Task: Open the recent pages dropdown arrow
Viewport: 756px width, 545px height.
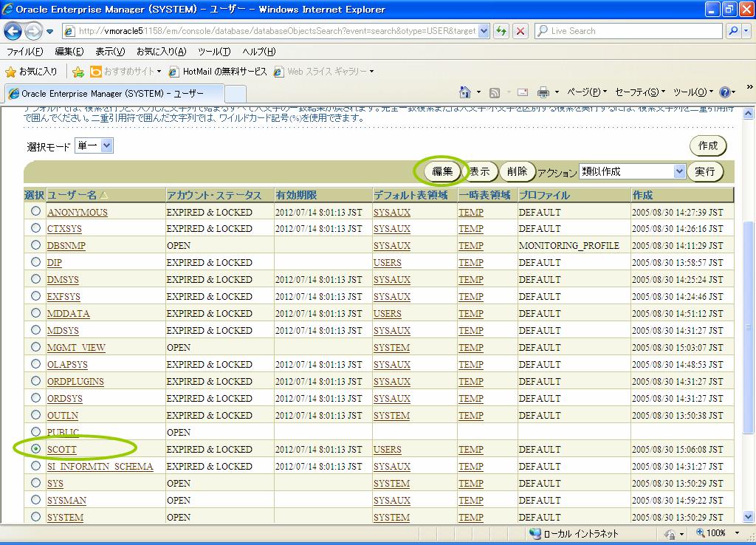Action: click(x=49, y=32)
